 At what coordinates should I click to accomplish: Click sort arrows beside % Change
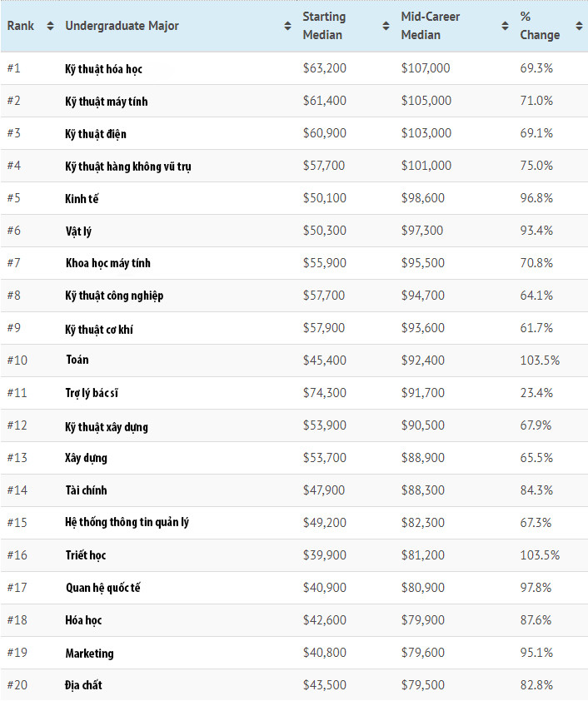tap(577, 26)
